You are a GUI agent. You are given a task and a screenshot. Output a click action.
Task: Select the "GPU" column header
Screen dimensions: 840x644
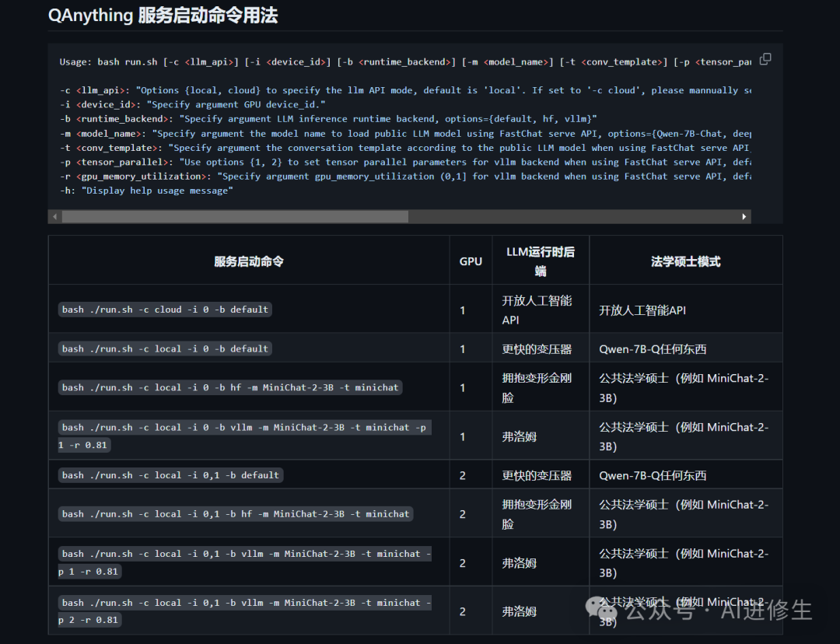[x=471, y=261]
